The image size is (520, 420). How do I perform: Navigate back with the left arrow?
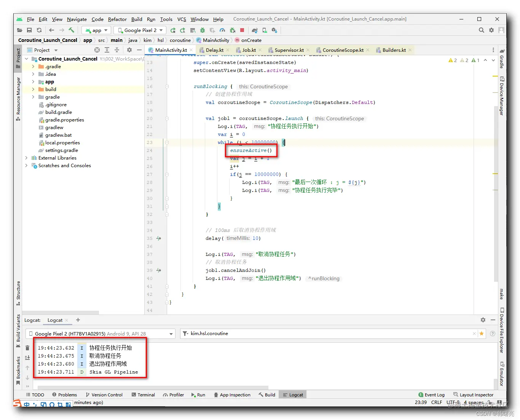click(x=51, y=30)
